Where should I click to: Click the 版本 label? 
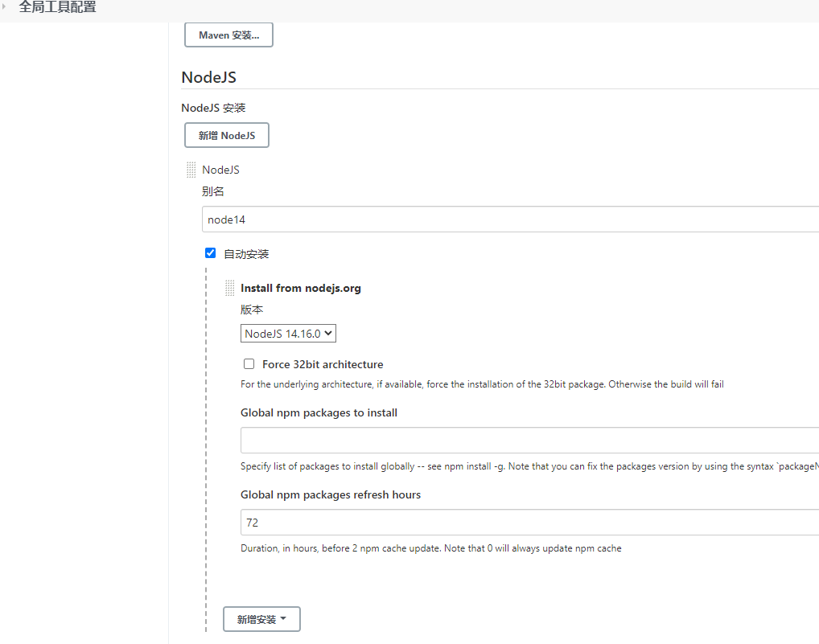pyautogui.click(x=252, y=310)
